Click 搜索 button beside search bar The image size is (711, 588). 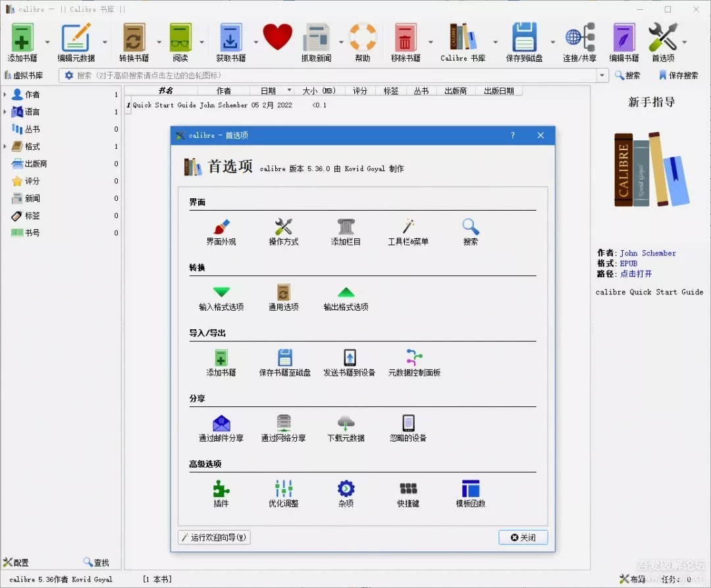[627, 75]
